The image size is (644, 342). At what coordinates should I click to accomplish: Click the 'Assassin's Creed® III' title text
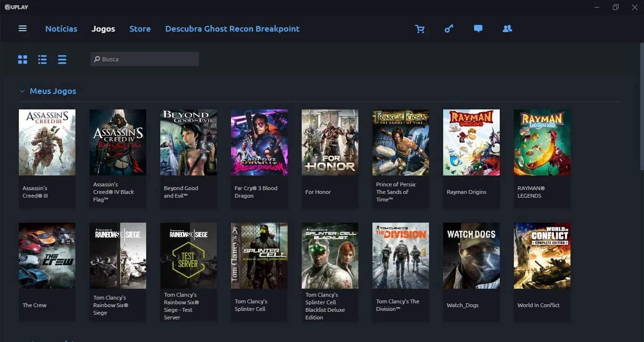(35, 192)
